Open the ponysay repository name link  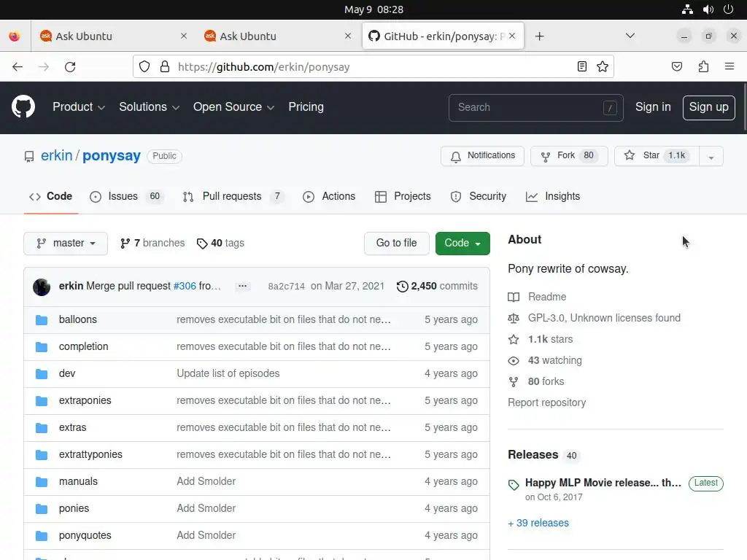112,156
